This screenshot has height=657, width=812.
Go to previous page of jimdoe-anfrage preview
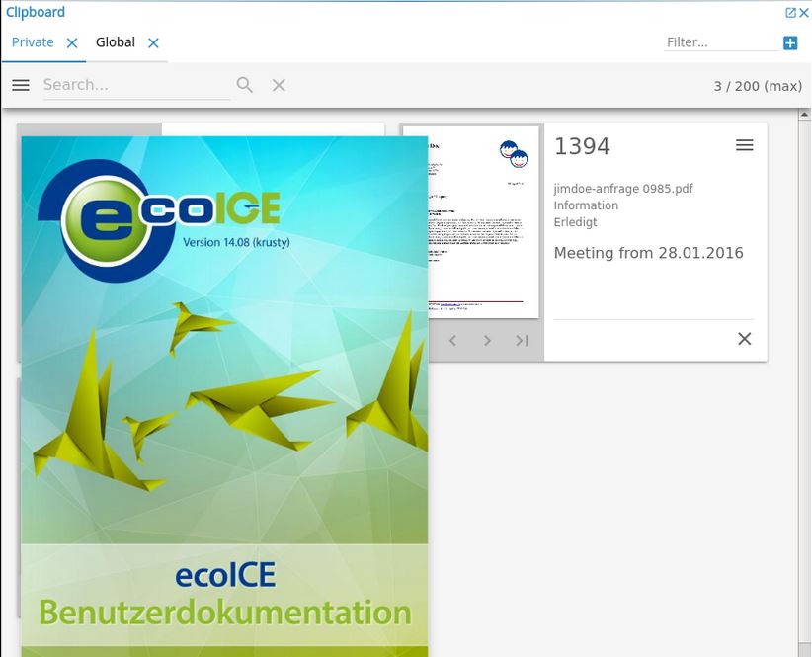point(453,340)
